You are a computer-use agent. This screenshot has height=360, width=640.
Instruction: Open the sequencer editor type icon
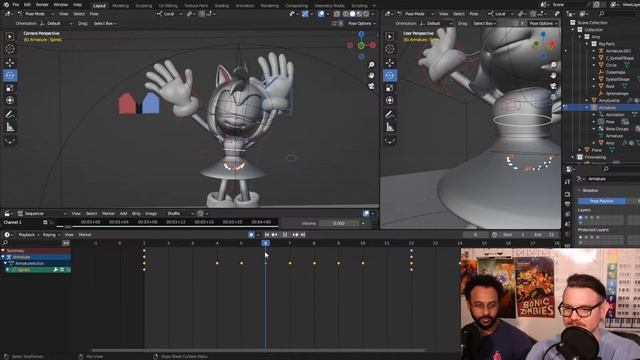[7, 213]
